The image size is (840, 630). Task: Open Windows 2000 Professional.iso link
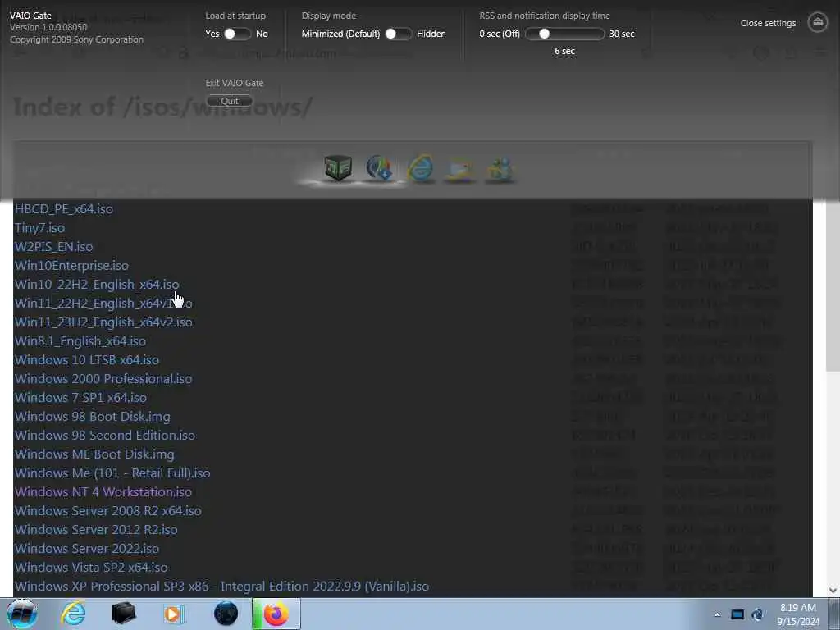pos(103,378)
